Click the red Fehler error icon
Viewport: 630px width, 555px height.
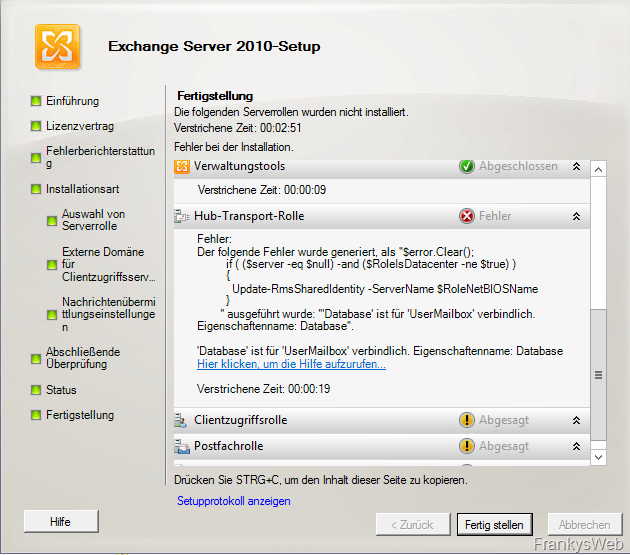(466, 216)
